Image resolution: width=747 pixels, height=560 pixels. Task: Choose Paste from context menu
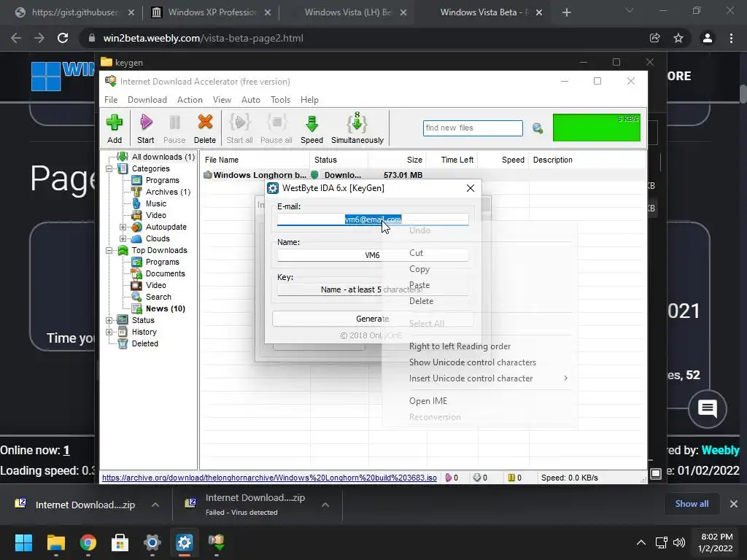coord(480,285)
